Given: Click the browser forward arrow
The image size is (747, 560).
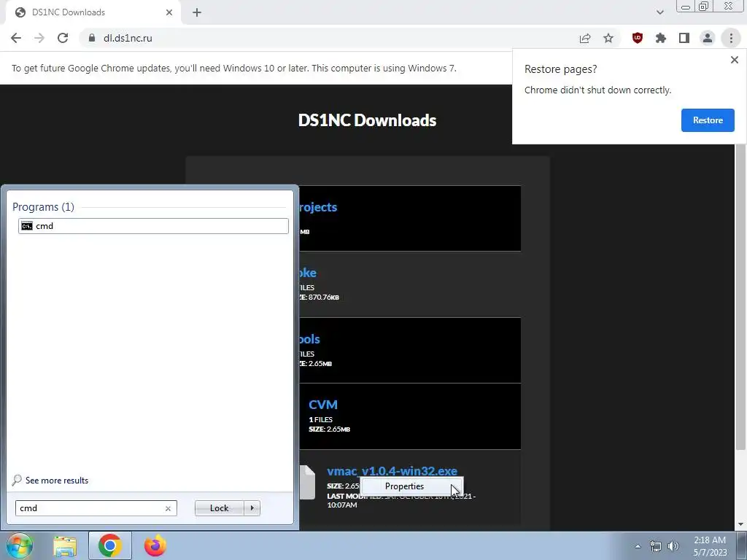Looking at the screenshot, I should [39, 38].
